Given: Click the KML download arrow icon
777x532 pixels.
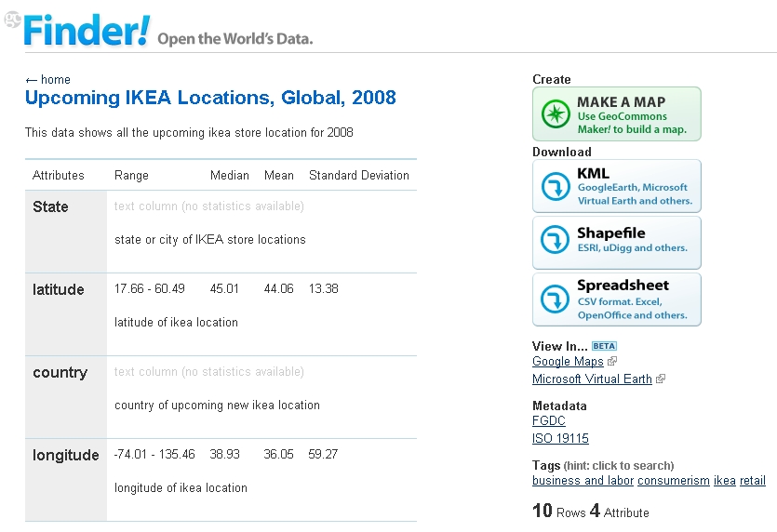Looking at the screenshot, I should (555, 186).
